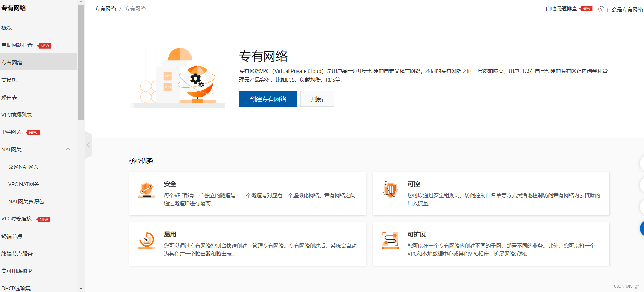Collapse the sidebar with the arrow handle
Image resolution: width=644 pixels, height=292 pixels.
point(88,145)
